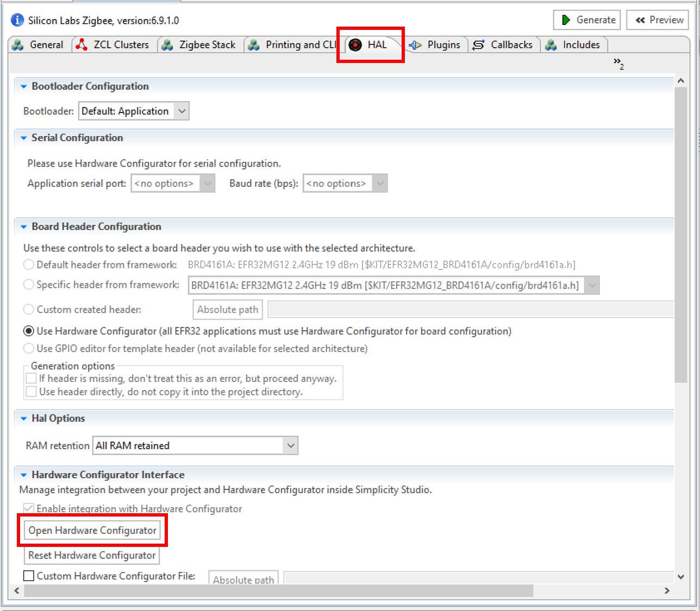This screenshot has width=700, height=611.
Task: Toggle Enable integration with Hardware Configurator checkbox
Action: pos(29,509)
